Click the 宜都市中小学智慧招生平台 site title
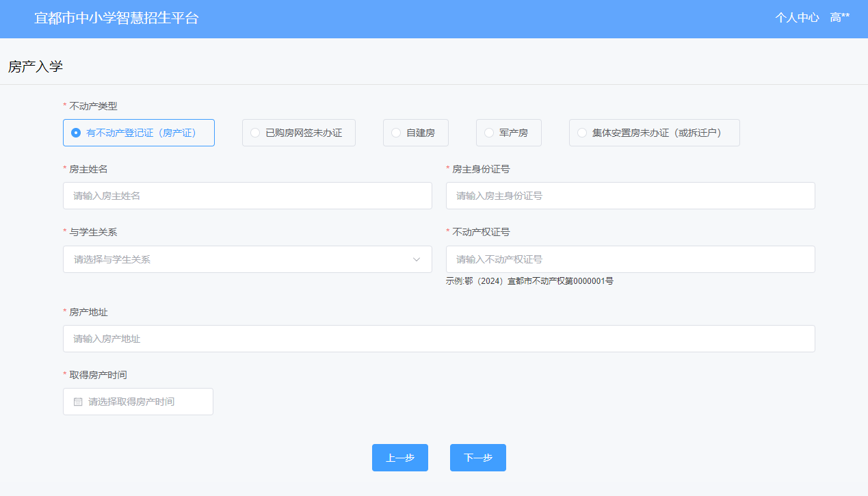The width and height of the screenshot is (868, 496). [x=116, y=18]
